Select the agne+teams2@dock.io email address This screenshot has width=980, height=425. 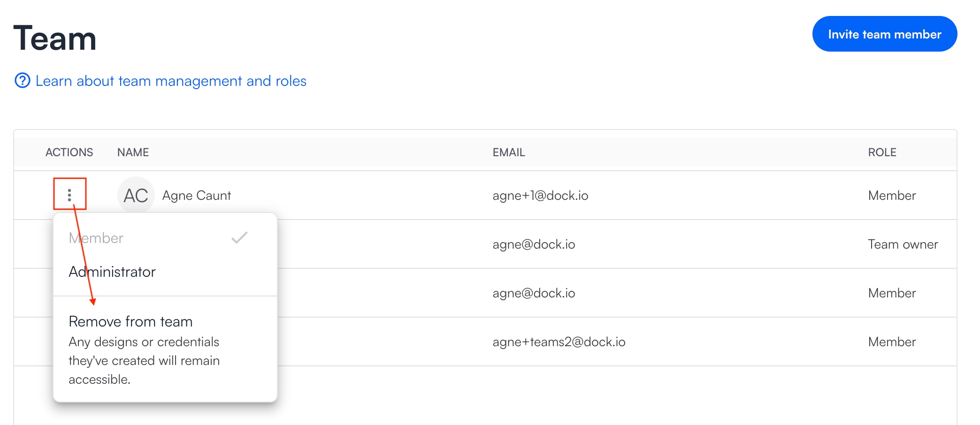click(x=559, y=342)
